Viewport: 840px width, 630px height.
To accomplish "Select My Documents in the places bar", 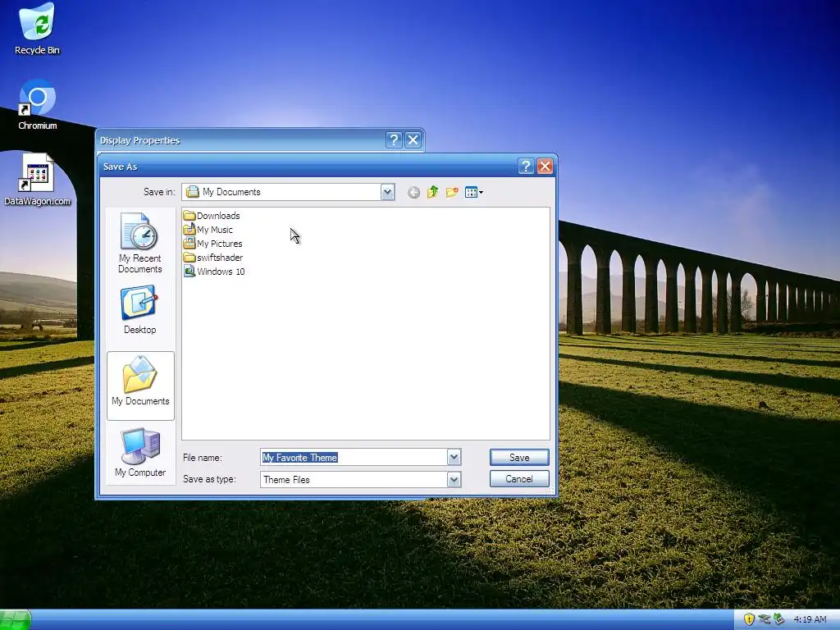I will point(140,386).
